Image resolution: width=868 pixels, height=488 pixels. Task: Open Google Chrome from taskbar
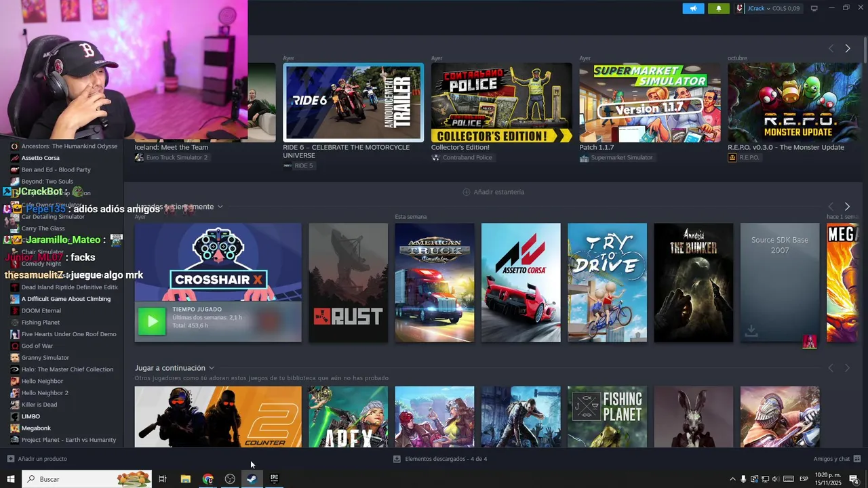tap(208, 479)
